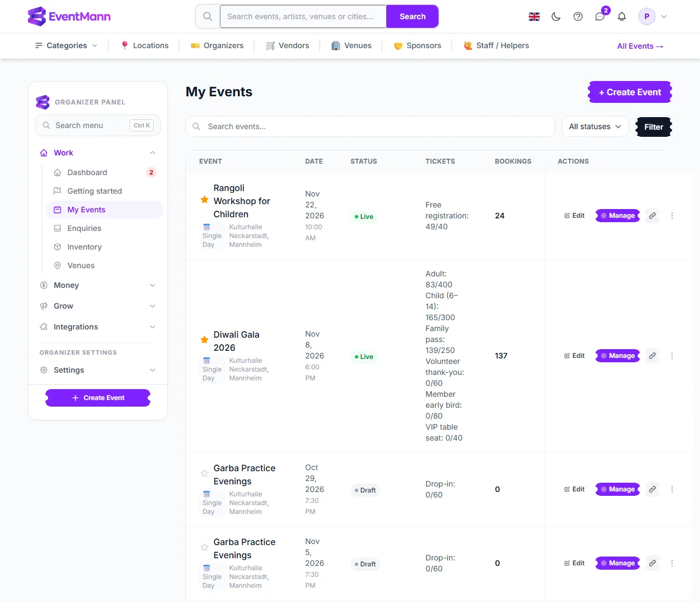Star the Oct 29 Garba Practice Evenings

coord(205,473)
